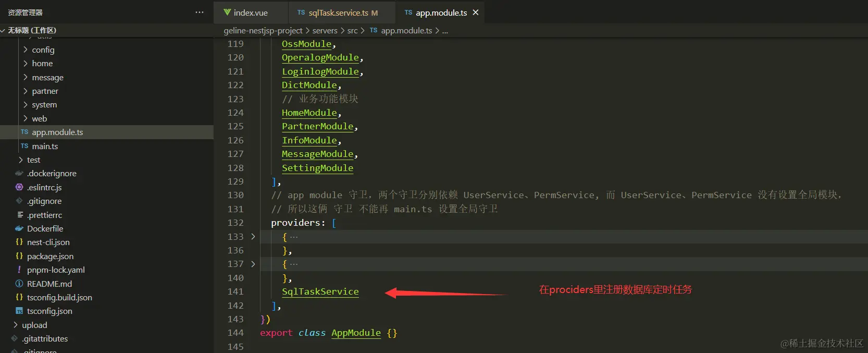Expand the home folder

pyautogui.click(x=25, y=63)
